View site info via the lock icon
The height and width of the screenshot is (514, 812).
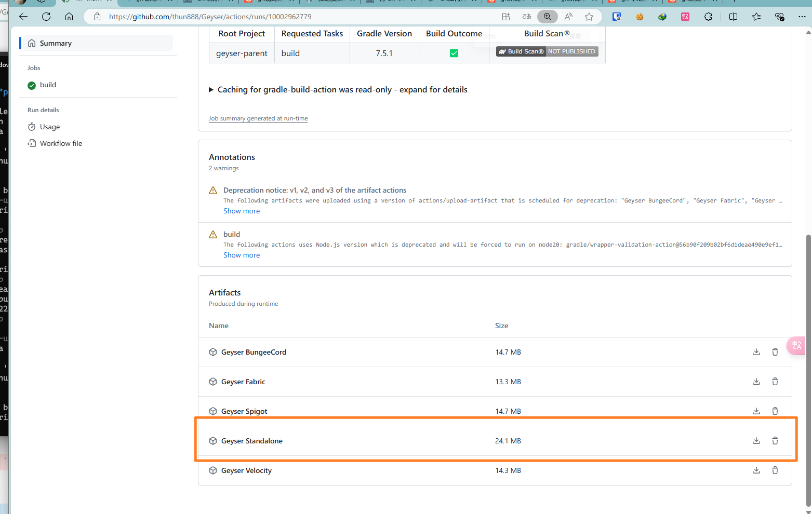[97, 17]
